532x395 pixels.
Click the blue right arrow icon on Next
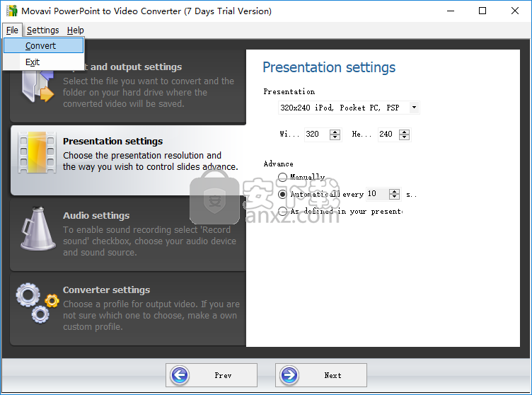[x=289, y=375]
